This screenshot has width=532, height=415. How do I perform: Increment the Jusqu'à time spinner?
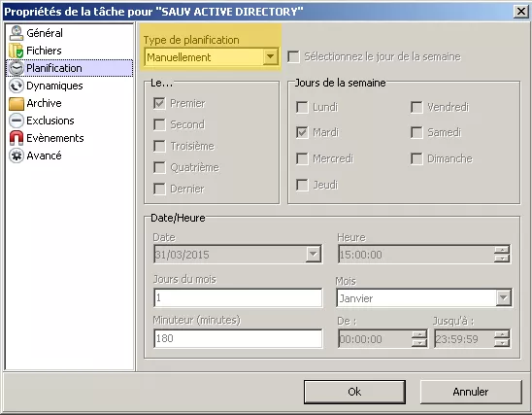point(502,335)
